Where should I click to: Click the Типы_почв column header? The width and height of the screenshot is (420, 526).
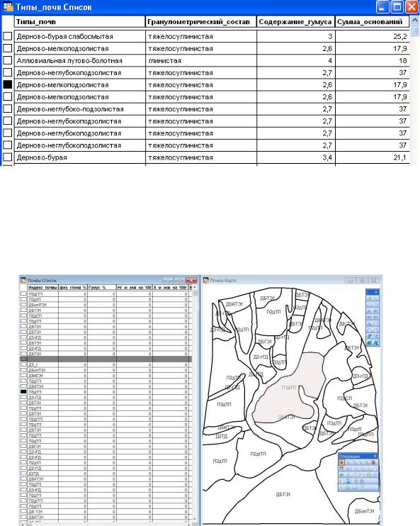[x=80, y=22]
